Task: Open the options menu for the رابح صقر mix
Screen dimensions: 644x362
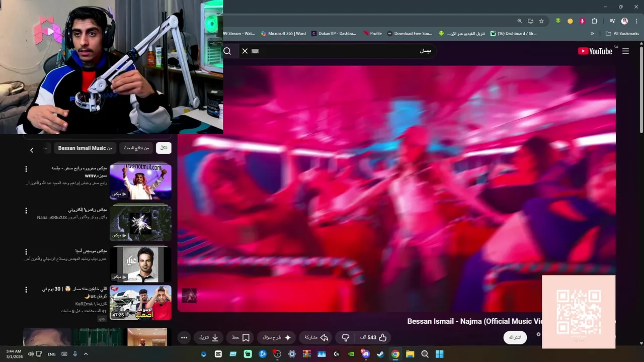Action: pos(26,169)
